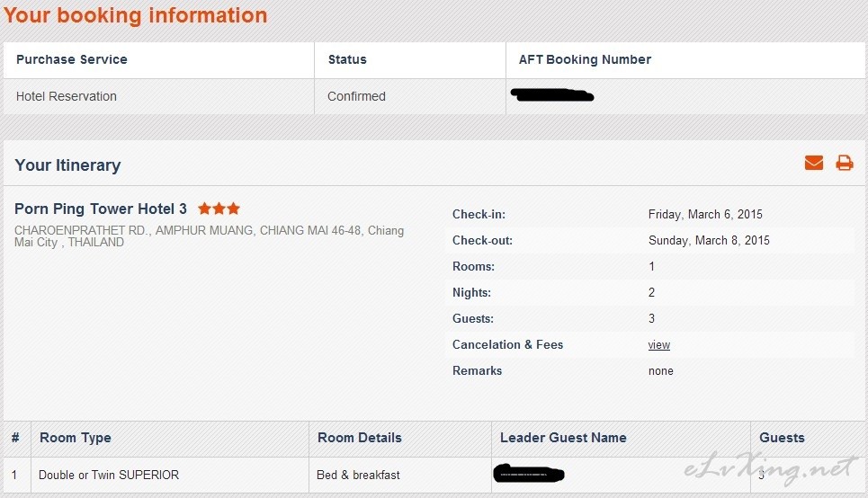Click the email itinerary envelope icon
Image resolution: width=868 pixels, height=498 pixels.
(814, 163)
